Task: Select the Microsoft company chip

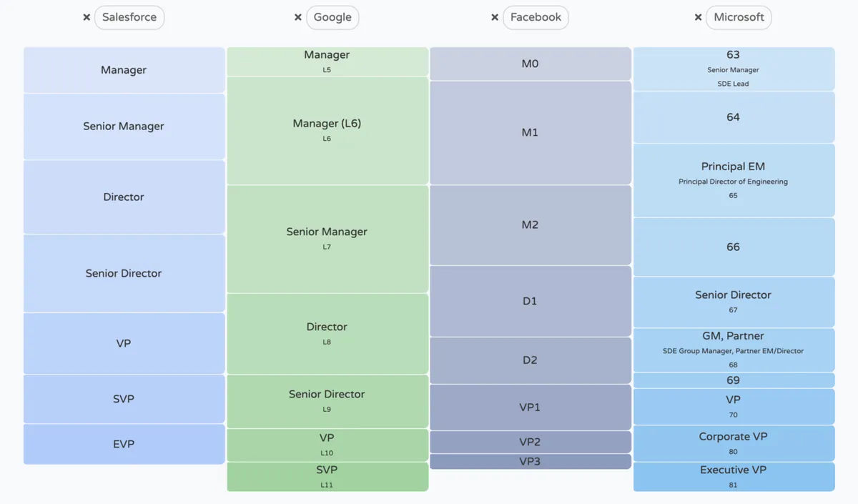Action: (x=739, y=17)
